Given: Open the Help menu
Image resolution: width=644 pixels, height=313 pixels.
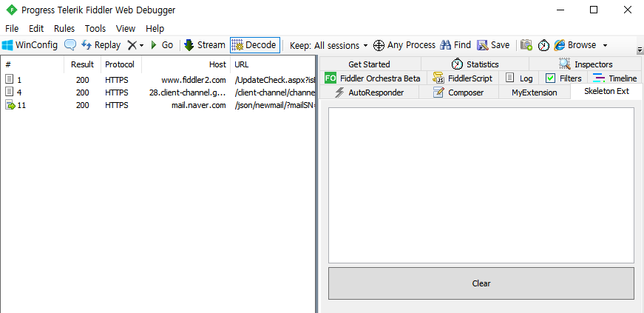Looking at the screenshot, I should [155, 28].
